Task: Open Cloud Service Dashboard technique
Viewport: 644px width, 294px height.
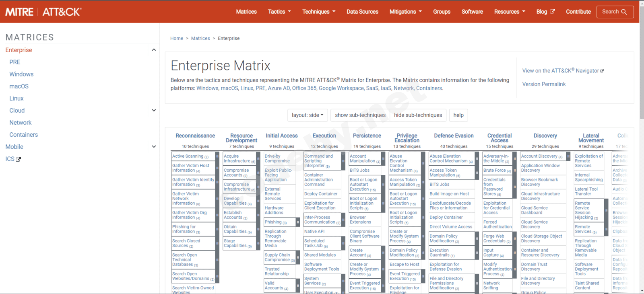Action: pyautogui.click(x=534, y=210)
